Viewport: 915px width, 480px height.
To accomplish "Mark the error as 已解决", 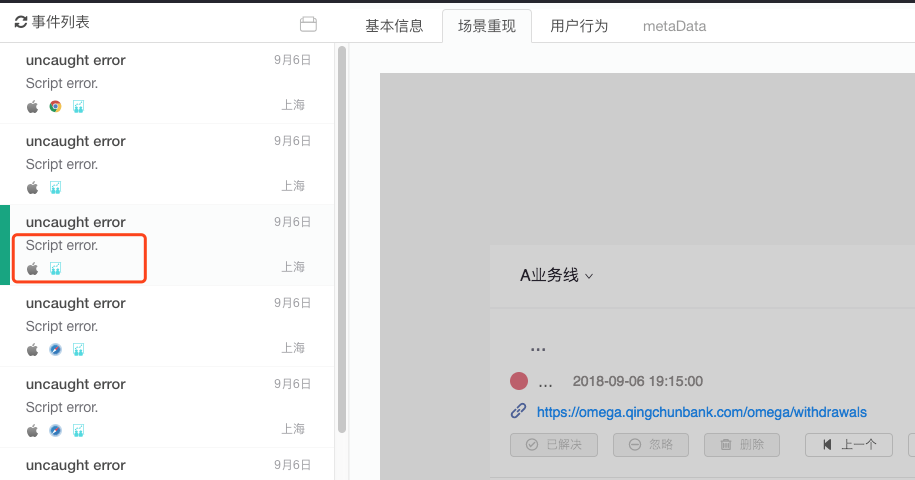I will point(554,444).
